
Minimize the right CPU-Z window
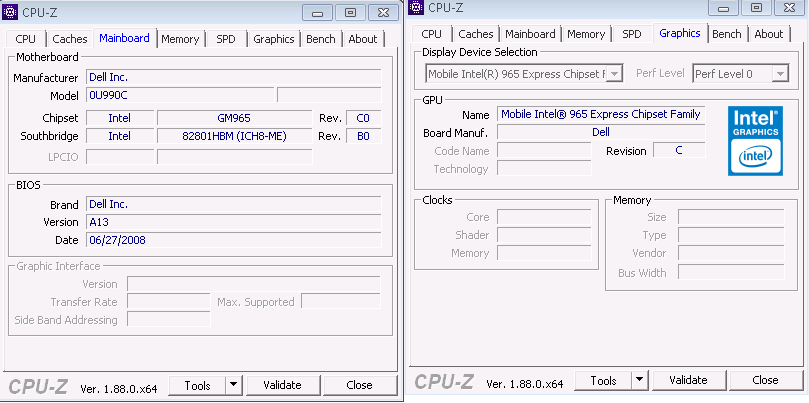724,8
